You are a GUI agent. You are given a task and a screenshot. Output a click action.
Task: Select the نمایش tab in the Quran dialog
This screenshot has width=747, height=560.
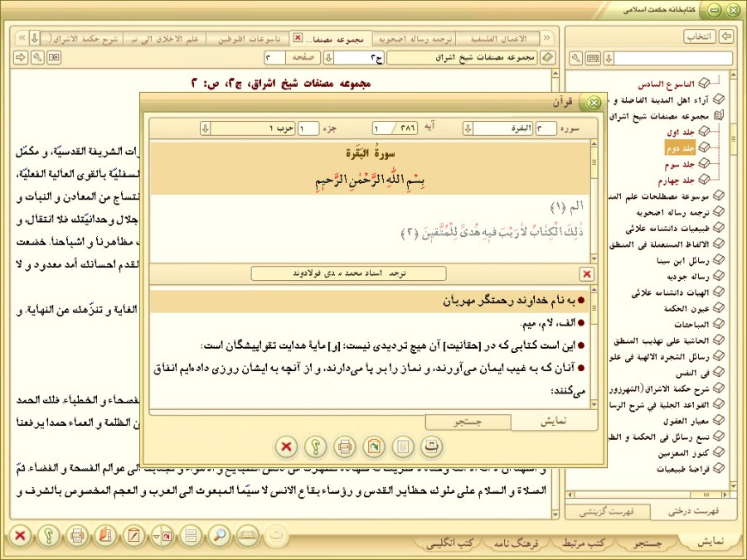[x=554, y=421]
